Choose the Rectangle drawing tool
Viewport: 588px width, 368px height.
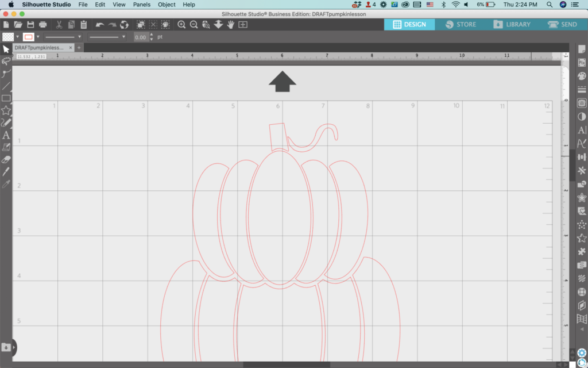(x=6, y=98)
